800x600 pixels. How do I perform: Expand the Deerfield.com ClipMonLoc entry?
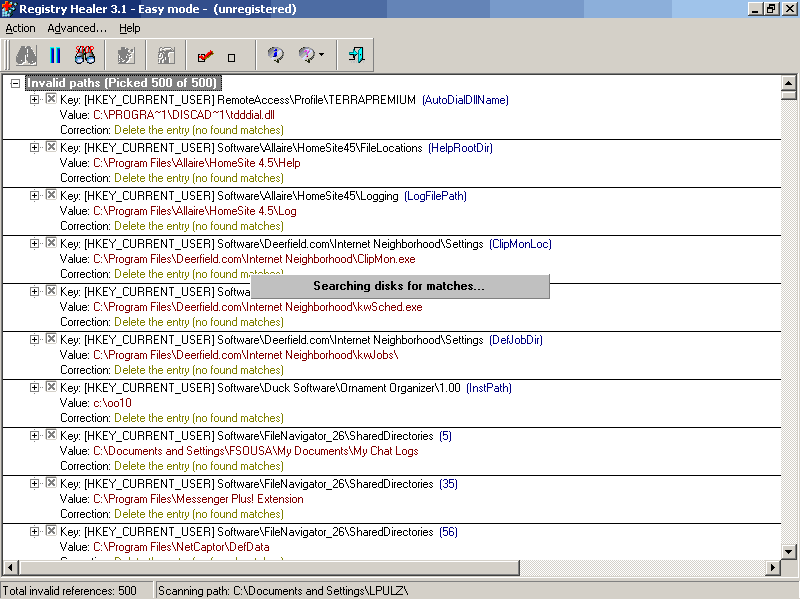coord(33,243)
